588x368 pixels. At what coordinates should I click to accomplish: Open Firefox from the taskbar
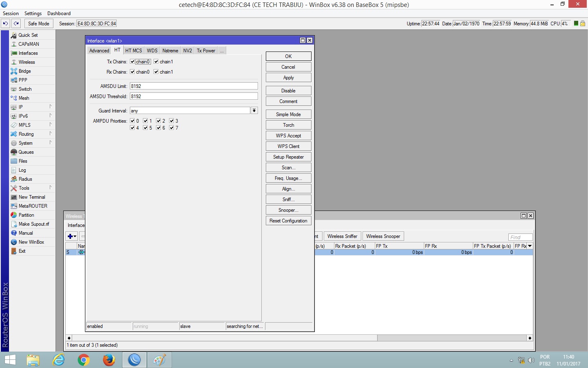[x=109, y=360]
